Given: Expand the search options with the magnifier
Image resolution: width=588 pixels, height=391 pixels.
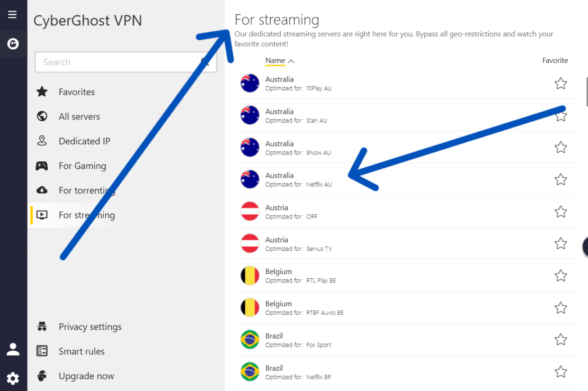Looking at the screenshot, I should point(205,62).
